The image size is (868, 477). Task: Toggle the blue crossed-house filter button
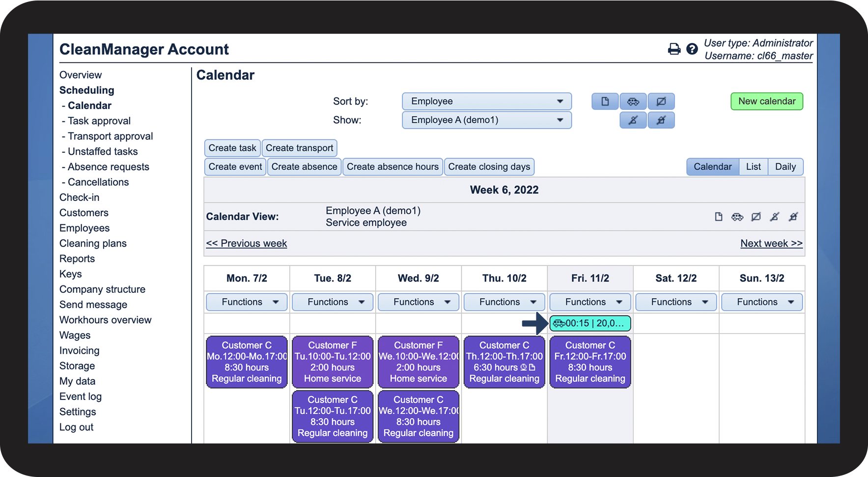coord(661,120)
